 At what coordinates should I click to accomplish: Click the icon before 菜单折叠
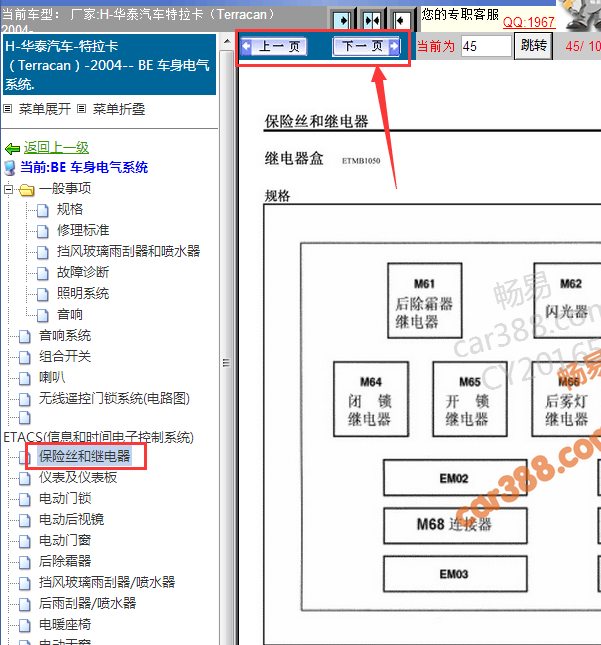pos(81,109)
